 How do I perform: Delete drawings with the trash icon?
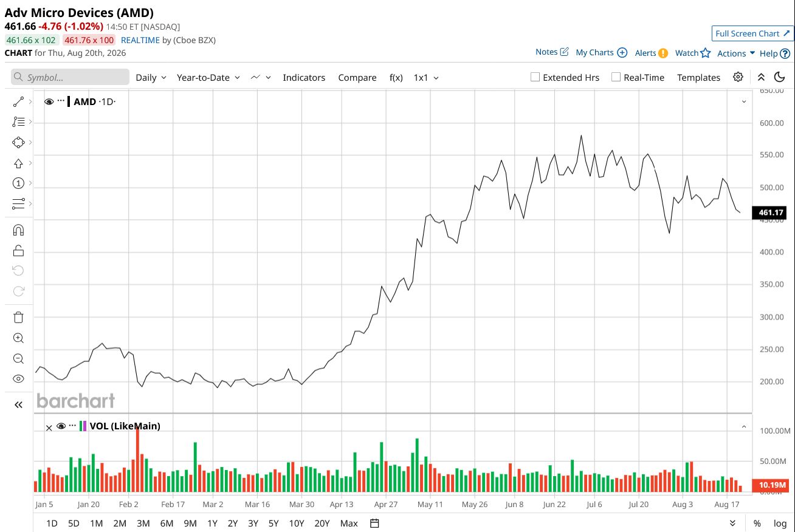click(18, 317)
